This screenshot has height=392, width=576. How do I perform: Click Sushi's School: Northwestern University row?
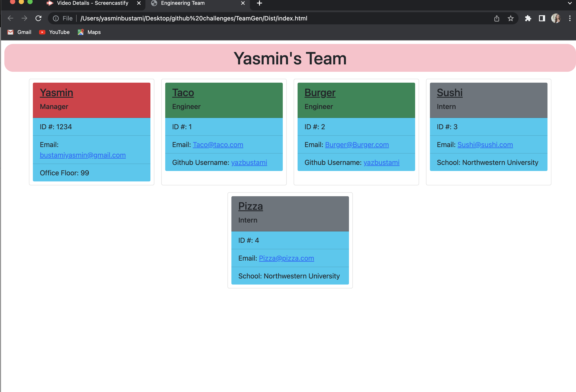click(x=488, y=162)
